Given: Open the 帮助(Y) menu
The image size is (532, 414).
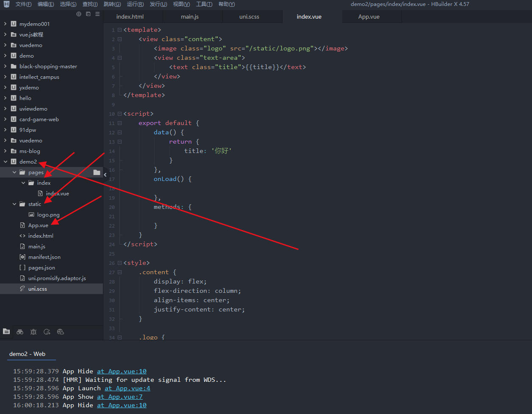Looking at the screenshot, I should pyautogui.click(x=227, y=4).
